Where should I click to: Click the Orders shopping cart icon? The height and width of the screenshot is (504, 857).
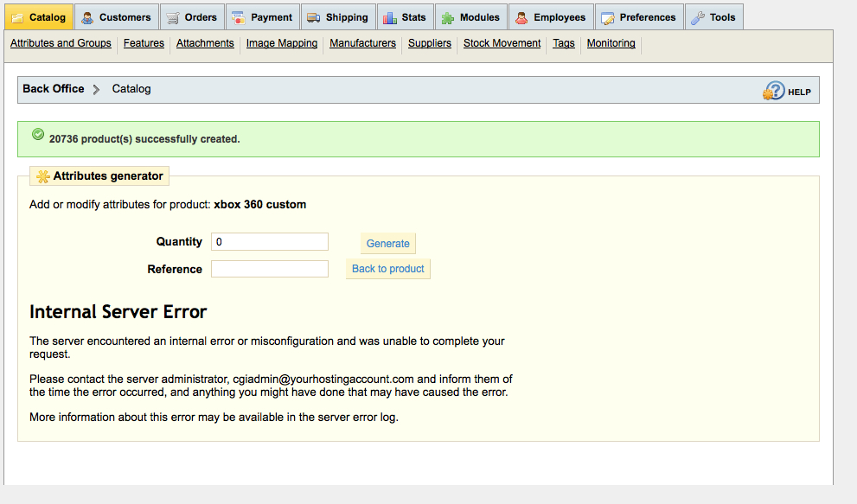tap(173, 18)
